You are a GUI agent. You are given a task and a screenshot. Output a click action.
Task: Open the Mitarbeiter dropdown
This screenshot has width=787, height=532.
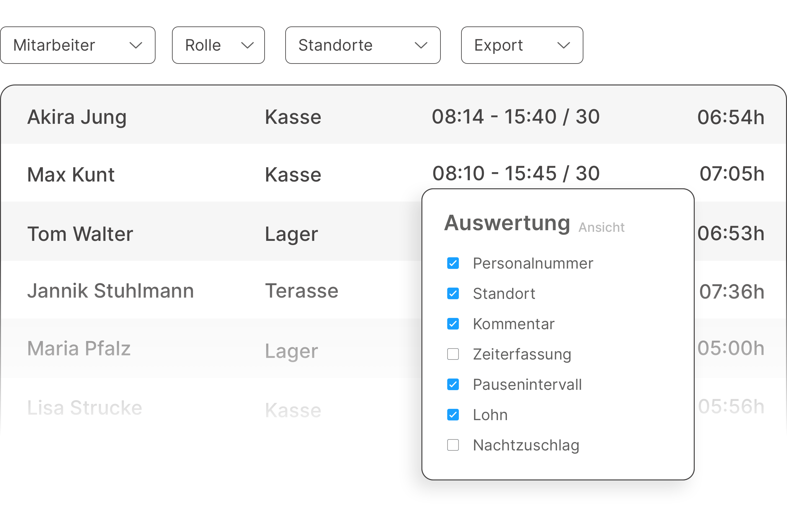click(x=77, y=45)
